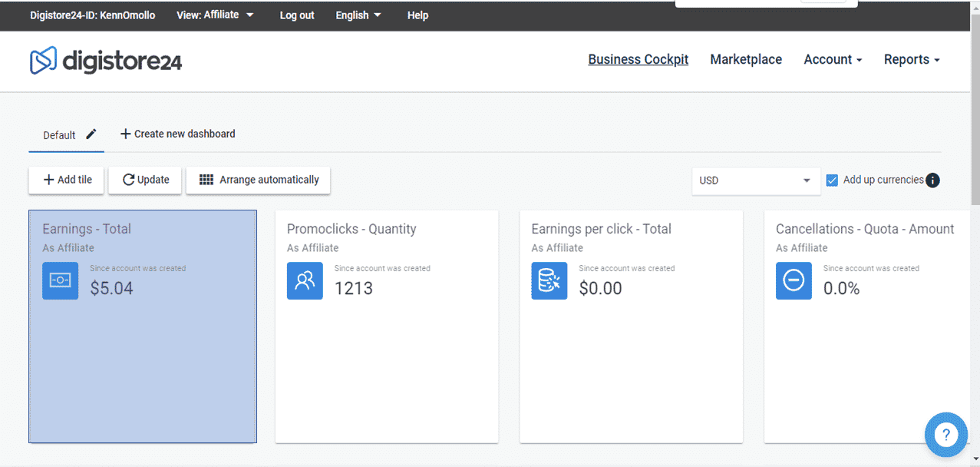Click the pencil icon beside Default
980x467 pixels.
click(91, 134)
